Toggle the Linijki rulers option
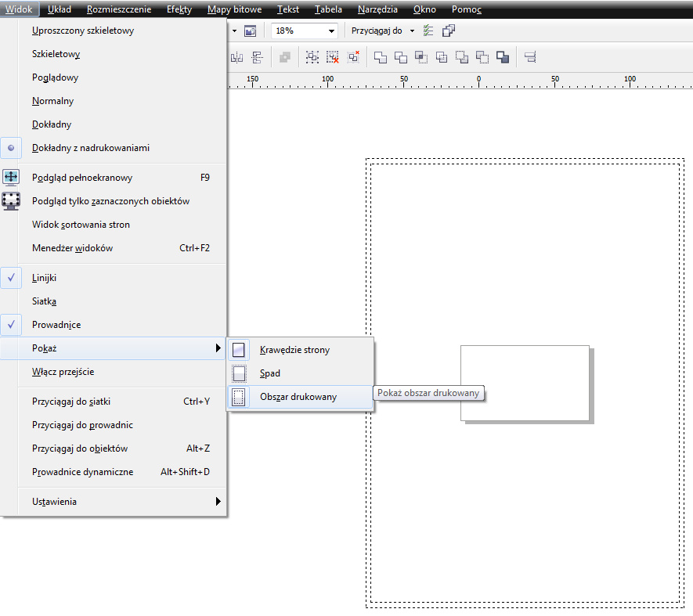Viewport: 693px width, 616px height. pos(44,278)
